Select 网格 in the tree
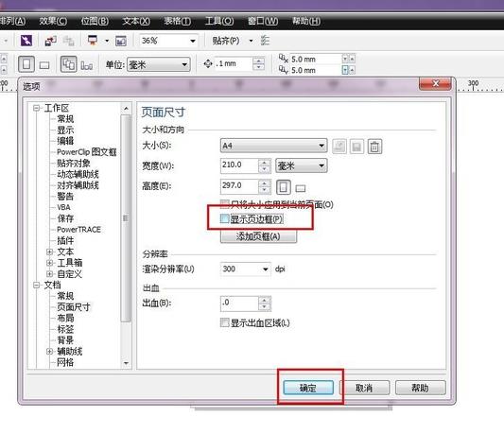The image size is (504, 434). coord(65,362)
